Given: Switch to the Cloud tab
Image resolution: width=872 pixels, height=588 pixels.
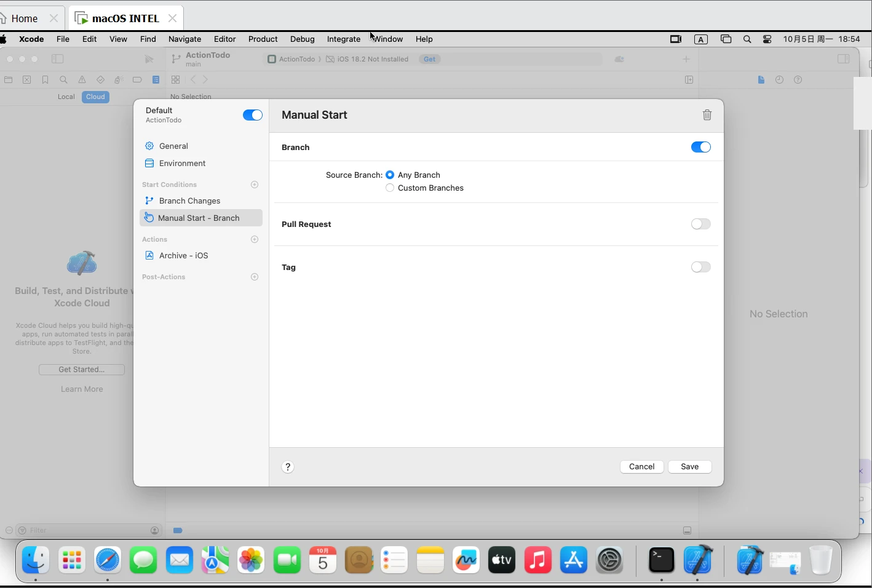Looking at the screenshot, I should 95,97.
